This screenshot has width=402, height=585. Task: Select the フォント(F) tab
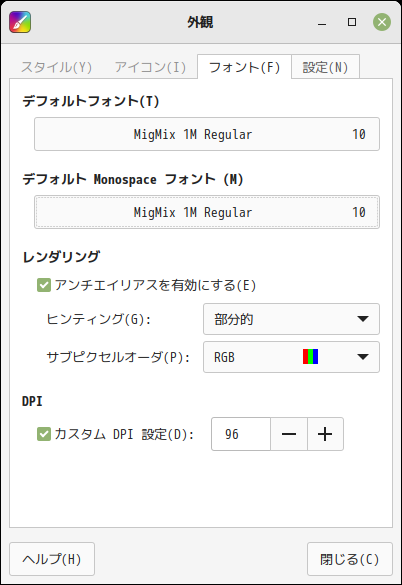pyautogui.click(x=244, y=67)
